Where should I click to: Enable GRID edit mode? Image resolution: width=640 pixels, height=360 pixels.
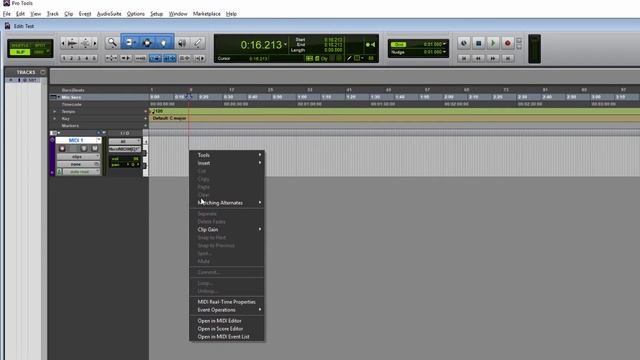40,52
